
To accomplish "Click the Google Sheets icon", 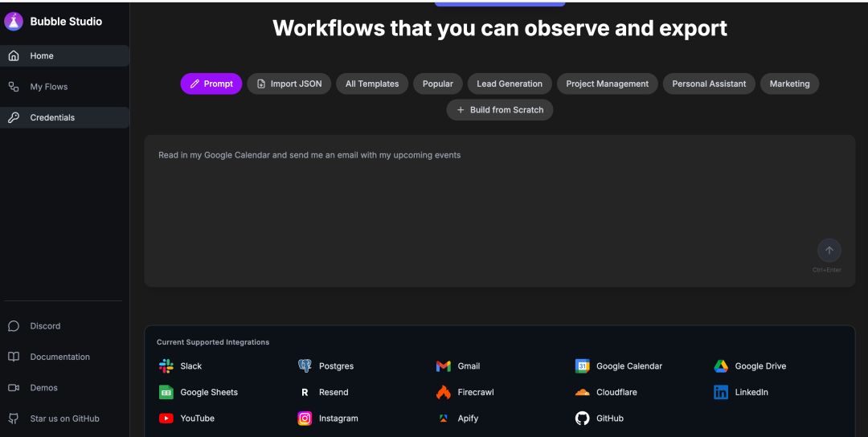I will pyautogui.click(x=166, y=392).
